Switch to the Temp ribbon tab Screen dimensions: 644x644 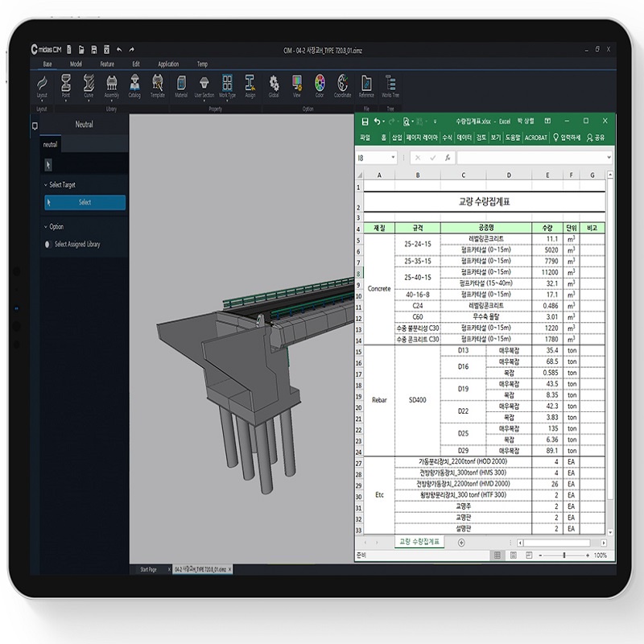202,64
